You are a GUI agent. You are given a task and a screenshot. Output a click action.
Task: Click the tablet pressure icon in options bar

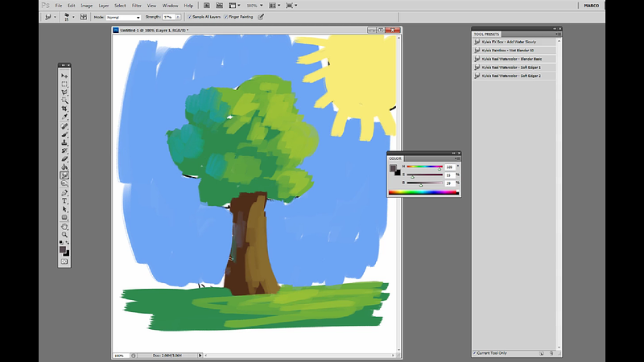pyautogui.click(x=260, y=16)
